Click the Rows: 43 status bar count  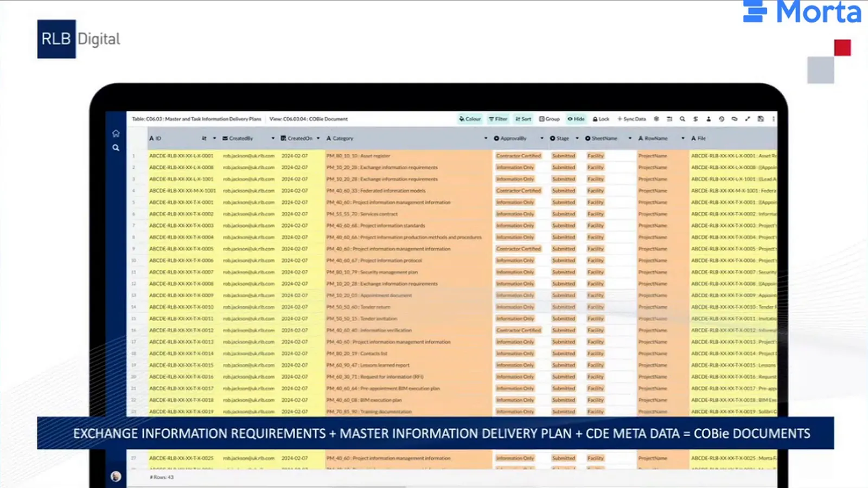[162, 477]
